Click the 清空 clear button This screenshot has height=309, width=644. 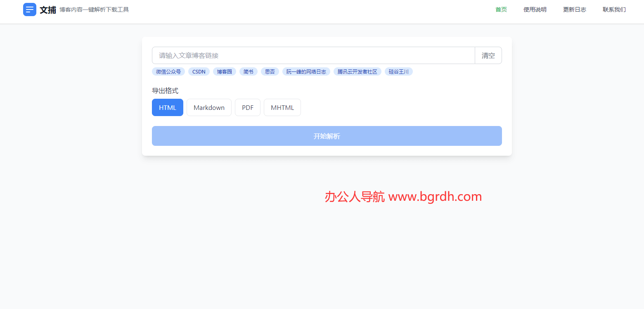pos(488,55)
